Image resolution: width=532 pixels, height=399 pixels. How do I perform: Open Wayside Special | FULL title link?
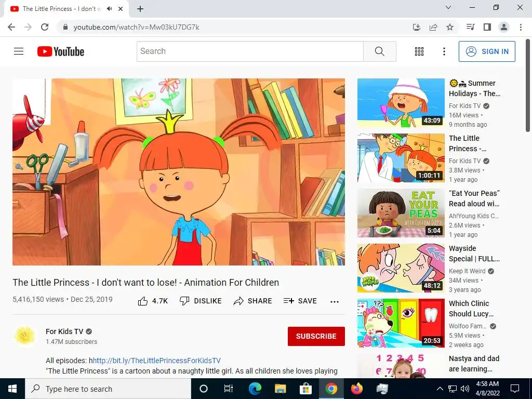click(x=474, y=254)
